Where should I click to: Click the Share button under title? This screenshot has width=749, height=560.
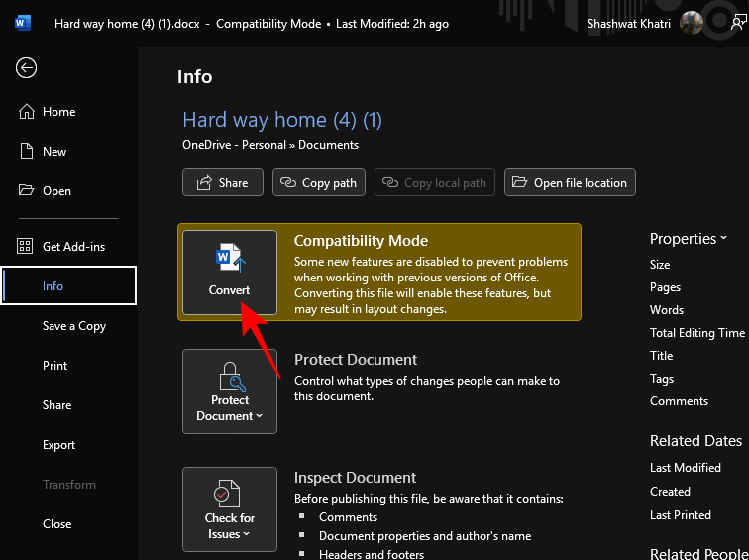click(223, 183)
